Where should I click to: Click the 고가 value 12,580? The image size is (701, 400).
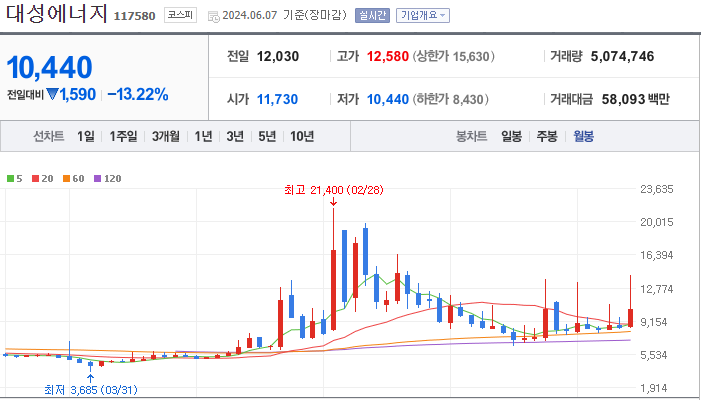point(388,56)
